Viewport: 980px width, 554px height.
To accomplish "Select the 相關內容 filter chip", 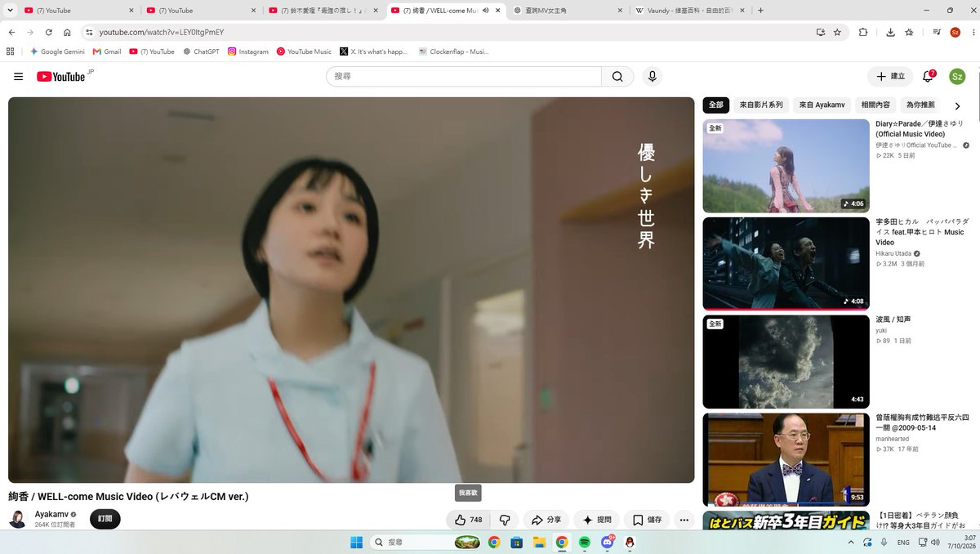I will [x=875, y=105].
